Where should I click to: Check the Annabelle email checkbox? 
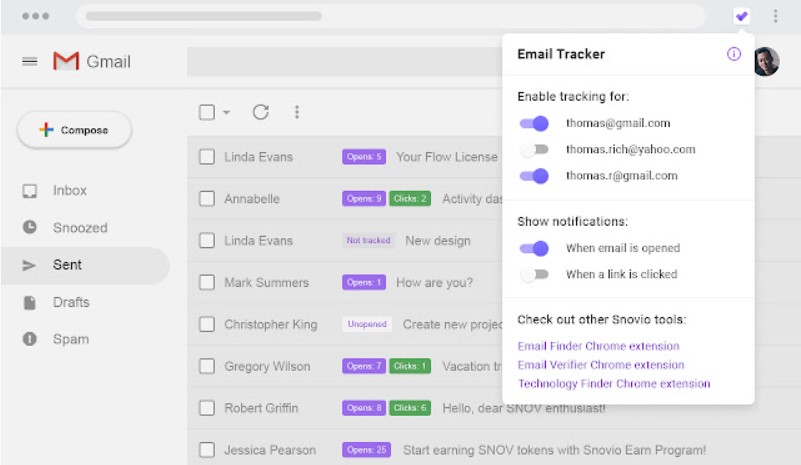click(207, 198)
